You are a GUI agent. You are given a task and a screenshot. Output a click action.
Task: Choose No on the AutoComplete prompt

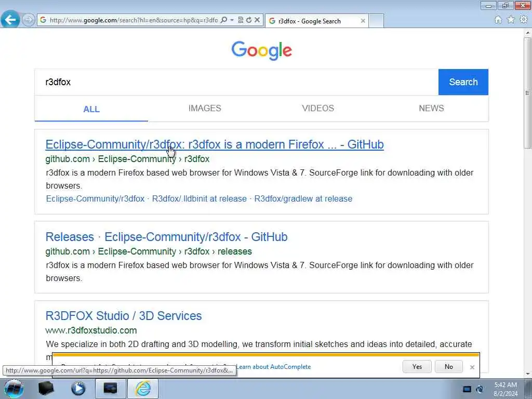(448, 367)
